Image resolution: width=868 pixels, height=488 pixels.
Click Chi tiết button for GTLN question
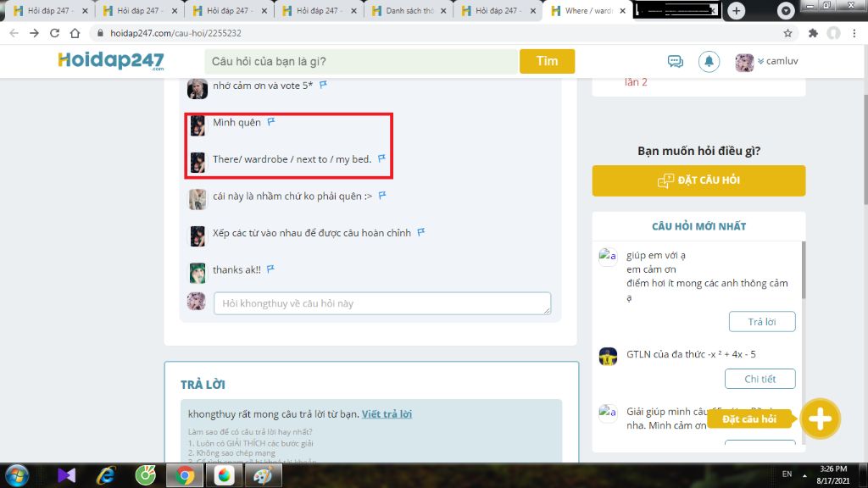click(x=760, y=379)
